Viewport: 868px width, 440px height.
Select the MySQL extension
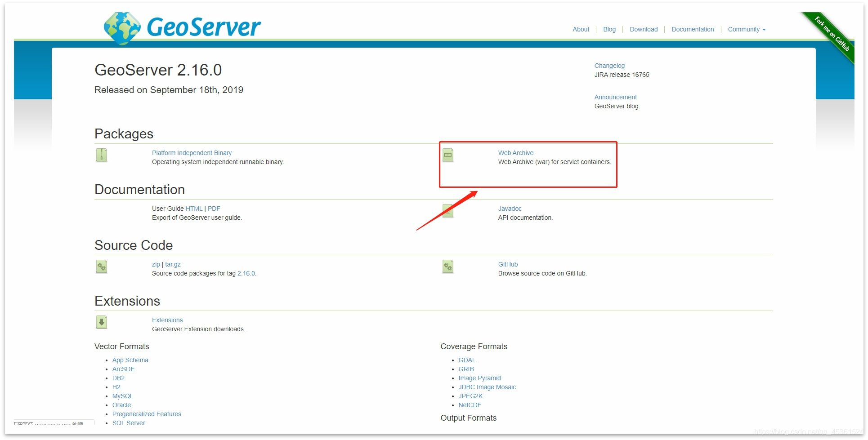(122, 396)
